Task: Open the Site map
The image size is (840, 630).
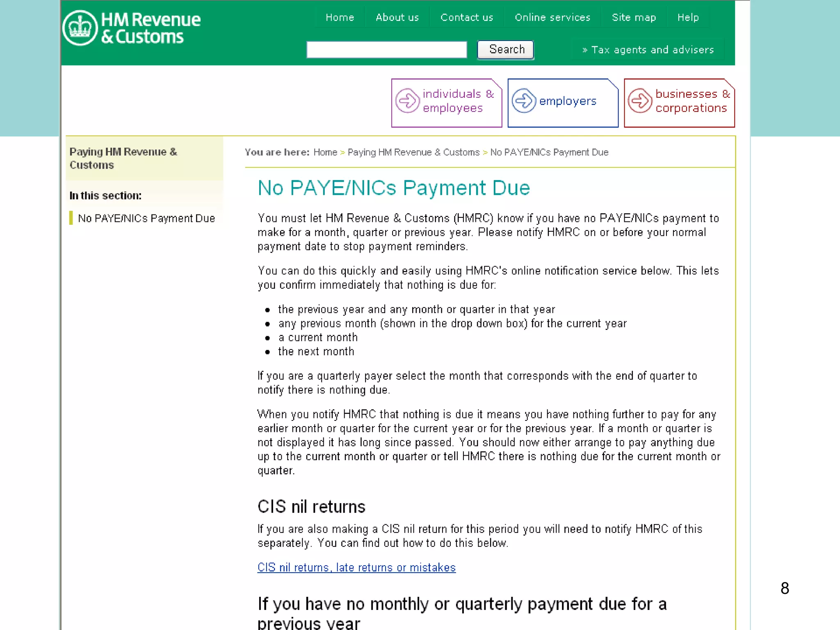Action: pyautogui.click(x=634, y=18)
